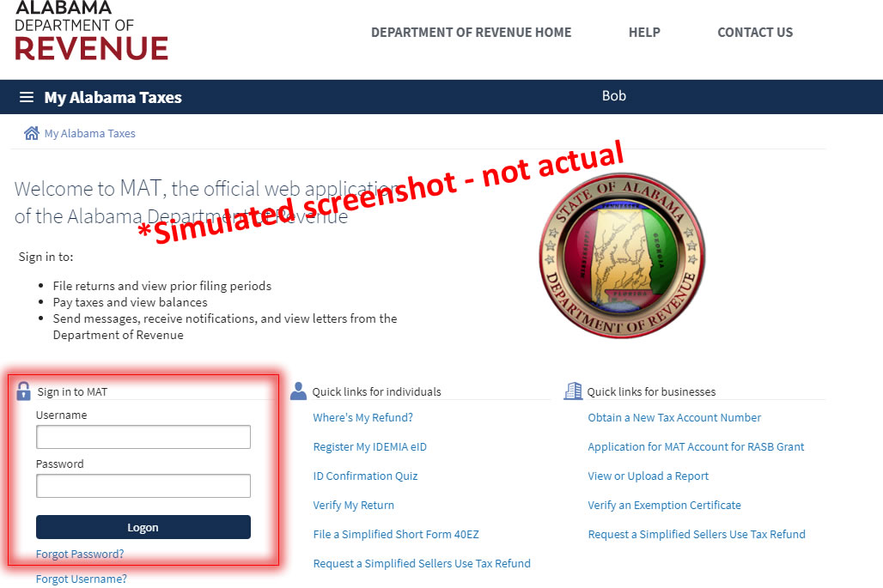Viewport: 883px width, 588px height.
Task: Open businesses' Request a Simplified Sellers Use Tax Refund
Action: tap(697, 535)
